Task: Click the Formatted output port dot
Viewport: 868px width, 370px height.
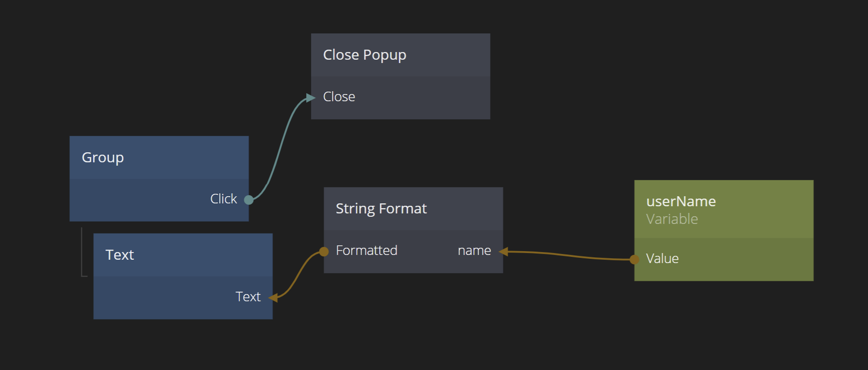Action: [x=324, y=252]
